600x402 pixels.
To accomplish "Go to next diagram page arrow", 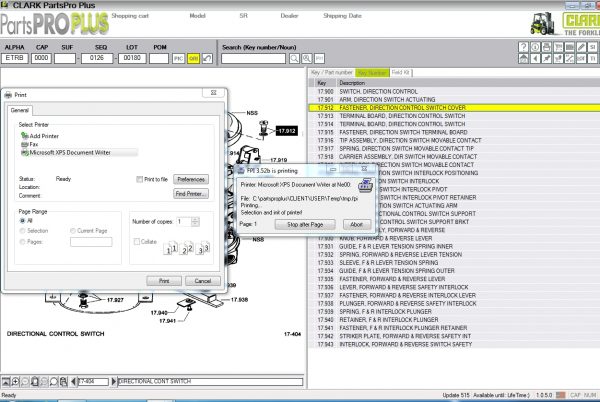I will pos(113,381).
